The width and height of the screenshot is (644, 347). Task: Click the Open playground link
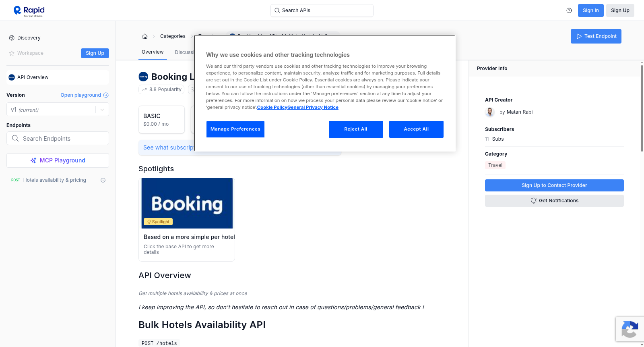point(80,95)
